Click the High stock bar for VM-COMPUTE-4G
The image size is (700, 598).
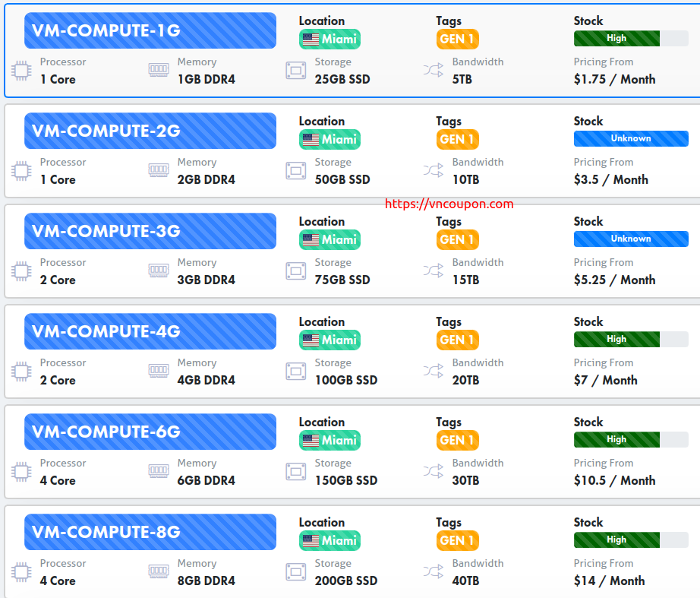click(631, 339)
